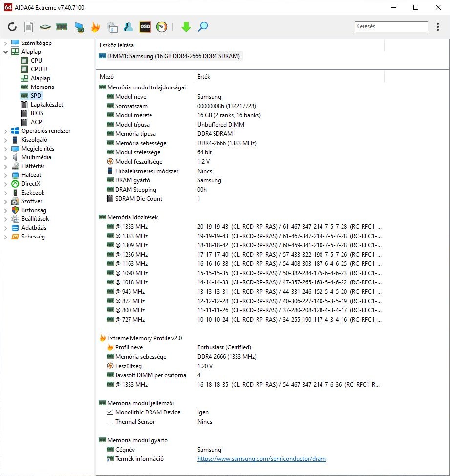Select the DIMM1 Samsung device row
The image size is (450, 476).
170,56
